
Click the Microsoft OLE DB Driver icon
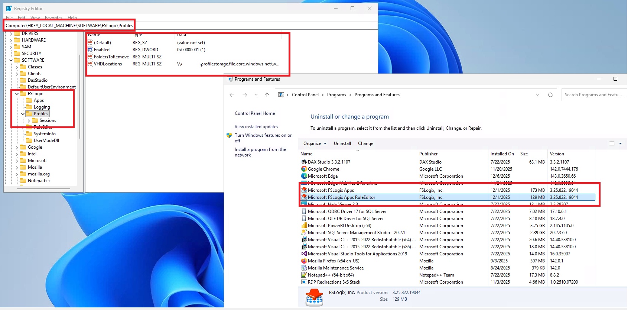click(x=304, y=219)
